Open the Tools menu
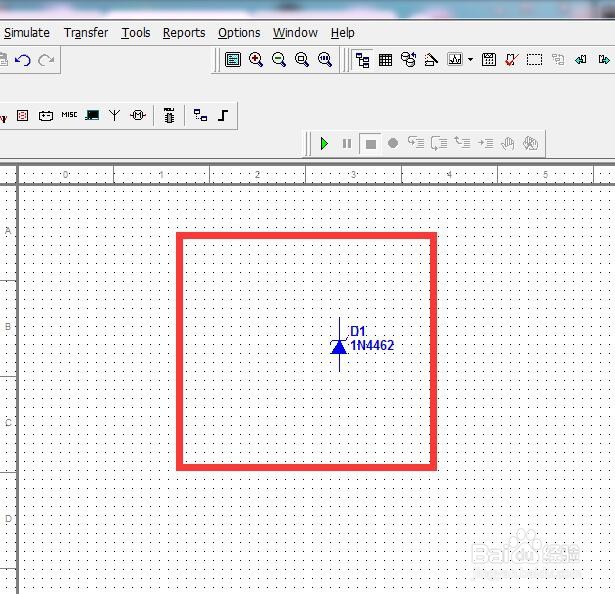This screenshot has width=615, height=594. tap(136, 33)
